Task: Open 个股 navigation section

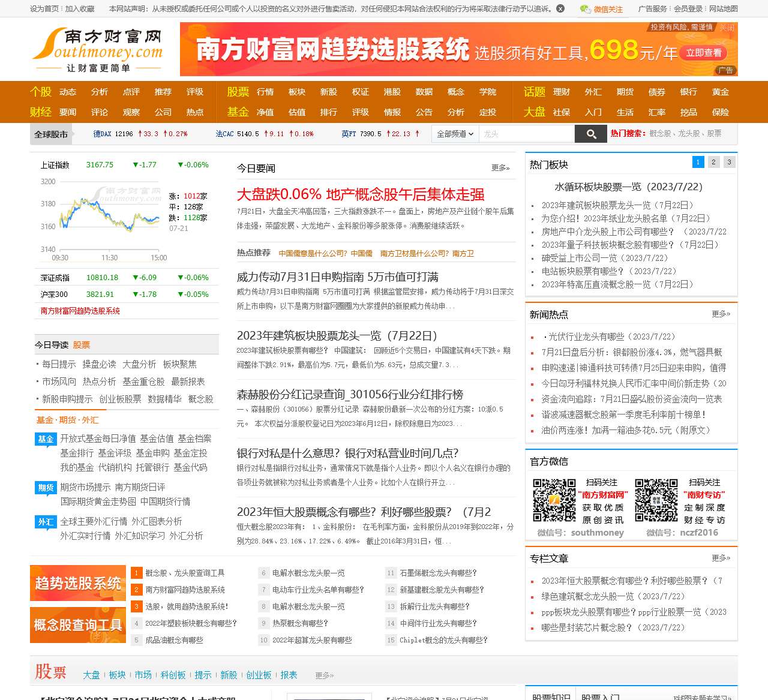Action: point(41,92)
